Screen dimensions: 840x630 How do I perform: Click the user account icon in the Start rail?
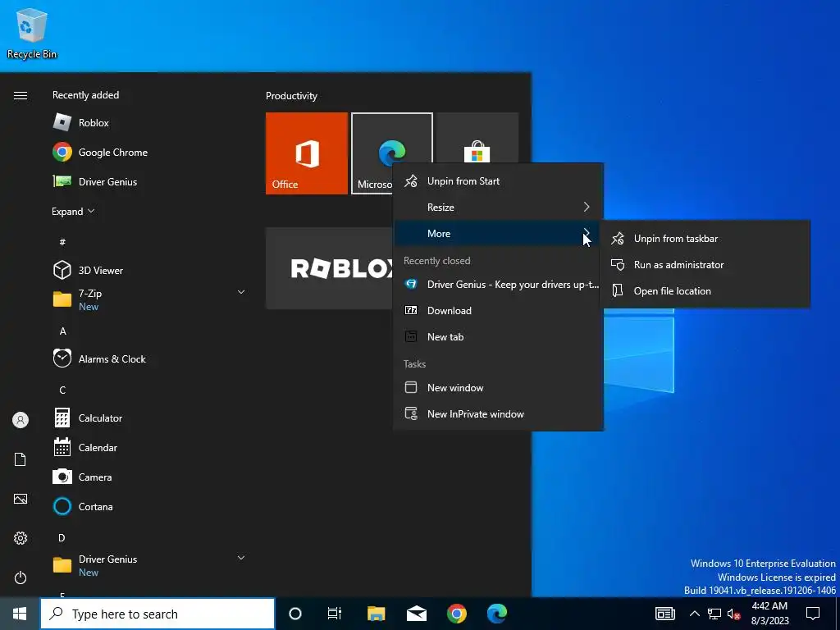tap(21, 420)
